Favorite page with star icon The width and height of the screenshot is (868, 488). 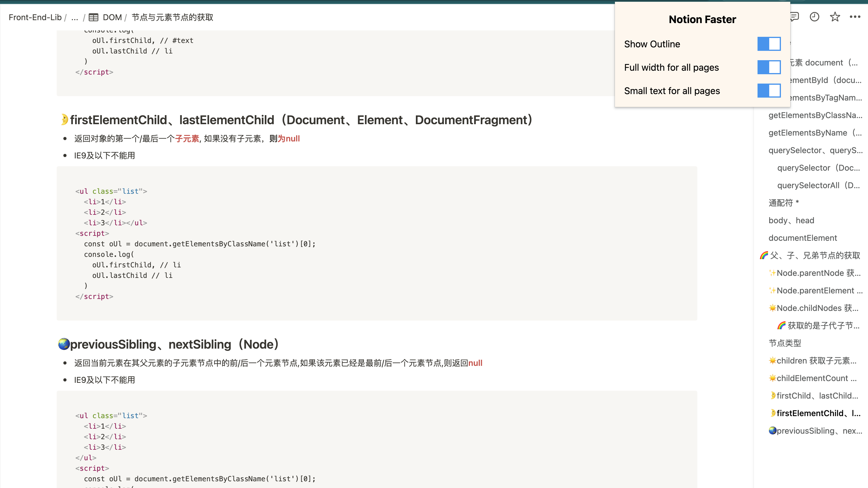835,17
